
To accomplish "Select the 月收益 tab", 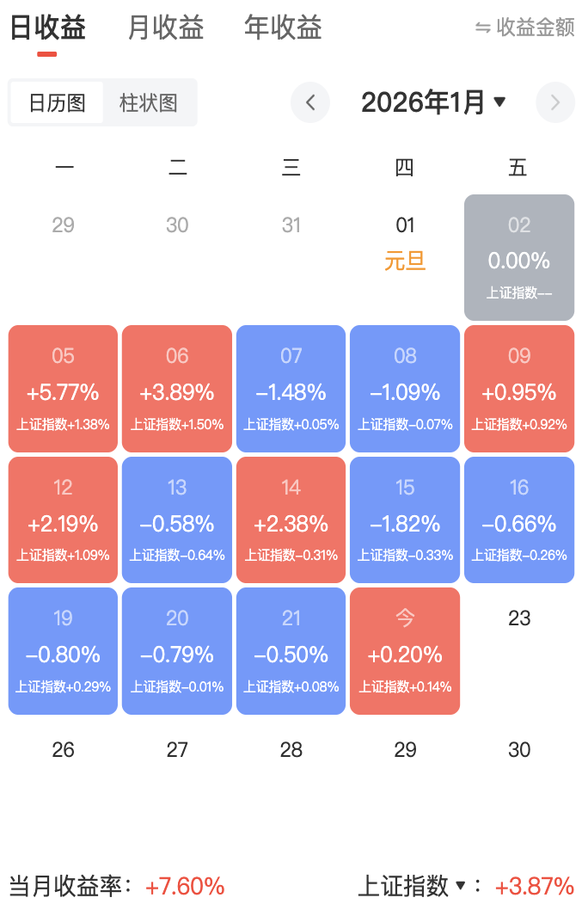I will click(x=165, y=28).
